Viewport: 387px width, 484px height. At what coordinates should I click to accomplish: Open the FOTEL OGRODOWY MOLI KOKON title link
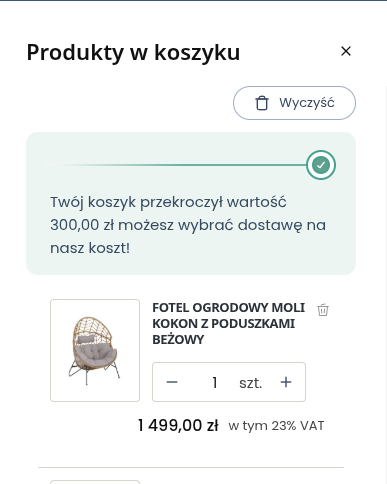229,323
